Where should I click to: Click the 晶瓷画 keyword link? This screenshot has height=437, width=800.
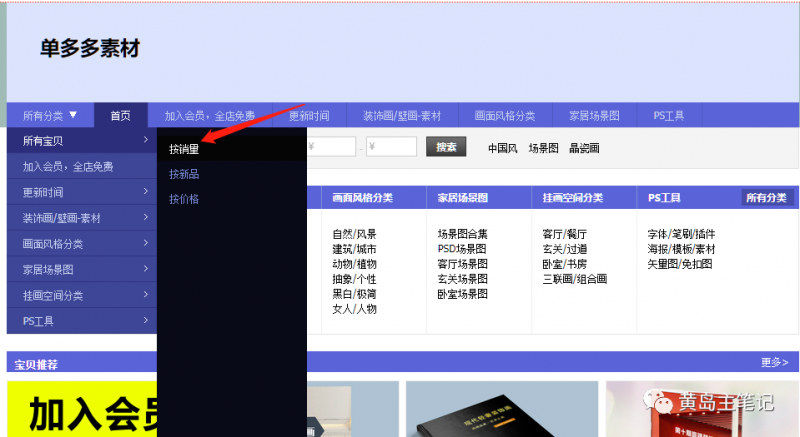584,148
